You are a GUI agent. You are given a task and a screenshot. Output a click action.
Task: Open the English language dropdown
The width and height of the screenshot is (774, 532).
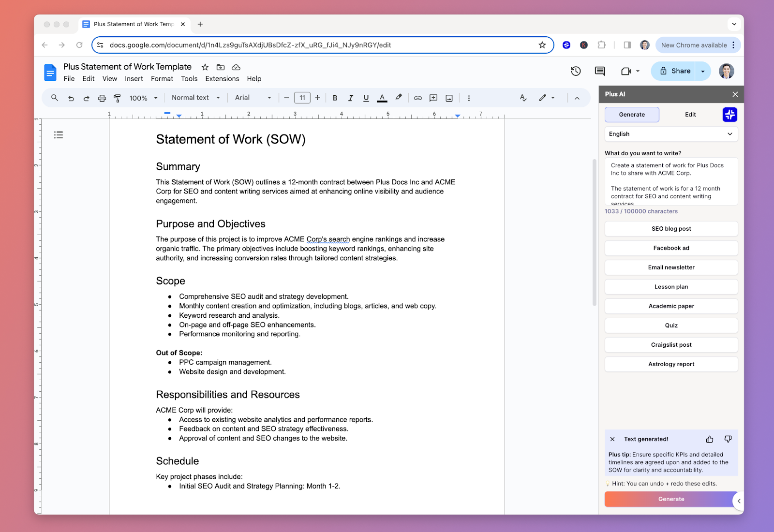pyautogui.click(x=671, y=134)
